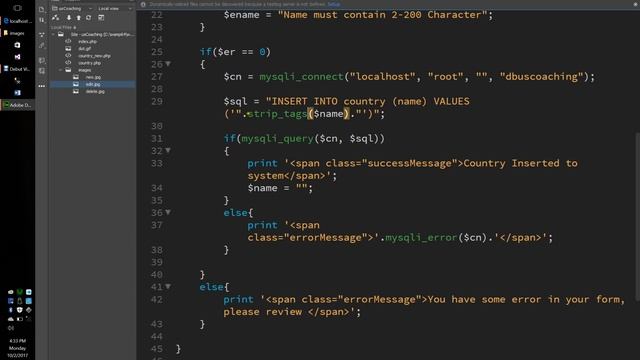The height and width of the screenshot is (360, 640).
Task: Click line number 42 in the gutter
Action: [157, 300]
